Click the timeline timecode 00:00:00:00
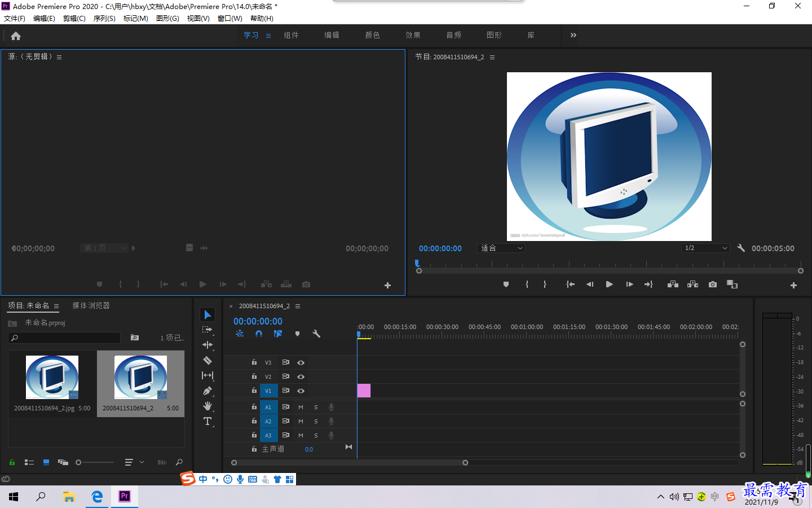This screenshot has width=812, height=508. click(258, 321)
